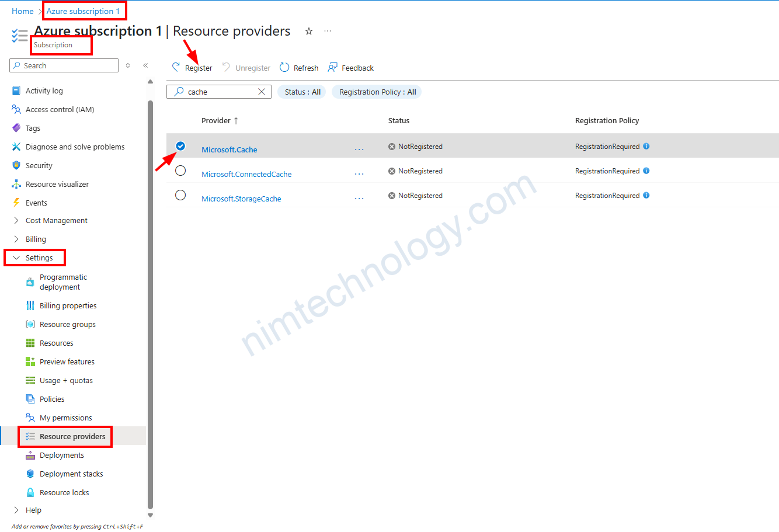Expand the Cost Management section
Viewport: 779px width, 532px height.
[x=16, y=221]
